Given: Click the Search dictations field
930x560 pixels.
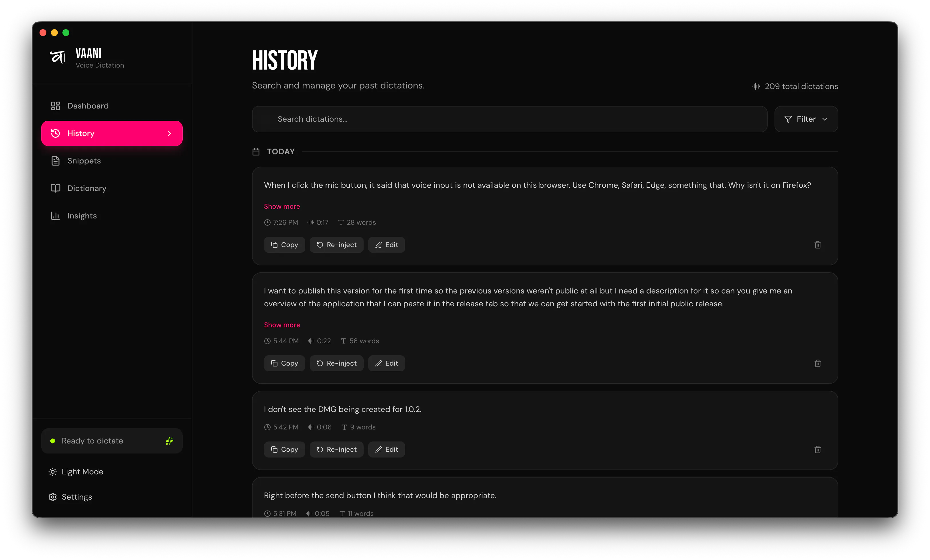Looking at the screenshot, I should pyautogui.click(x=509, y=119).
